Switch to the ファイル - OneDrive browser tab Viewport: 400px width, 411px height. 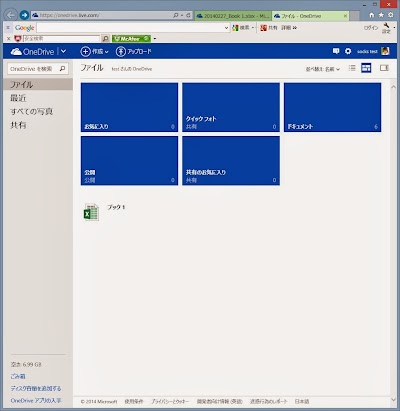click(311, 16)
